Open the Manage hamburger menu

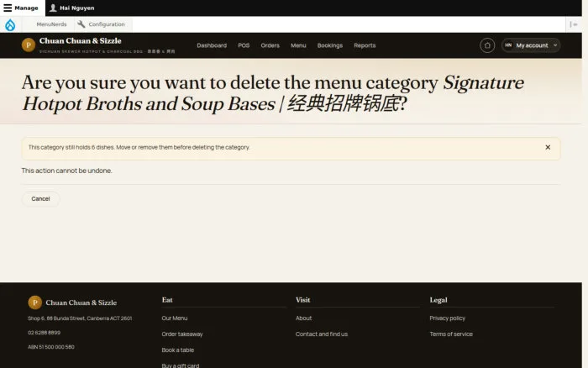[22, 8]
